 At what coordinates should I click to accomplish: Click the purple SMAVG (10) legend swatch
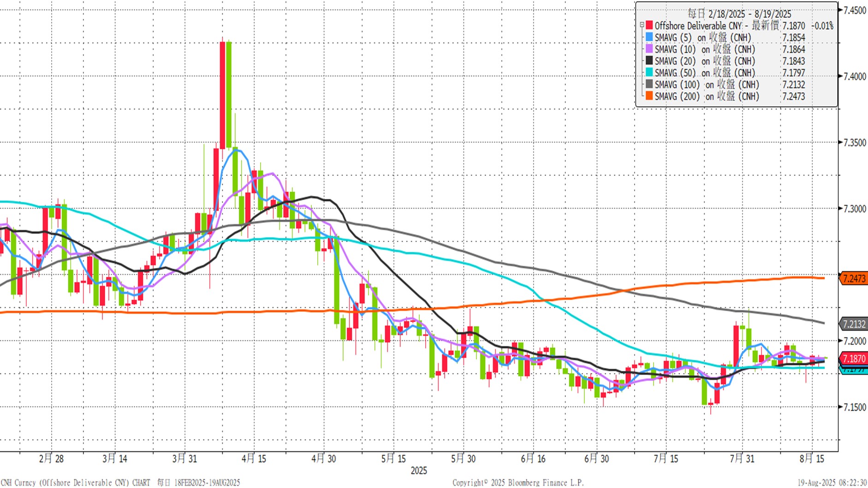[x=649, y=49]
